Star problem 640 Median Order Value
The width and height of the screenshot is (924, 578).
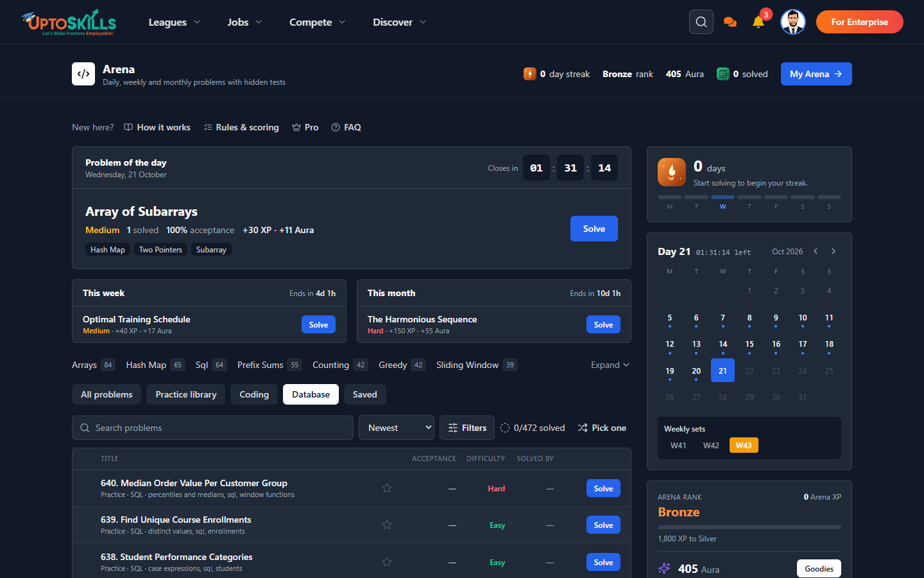point(387,488)
